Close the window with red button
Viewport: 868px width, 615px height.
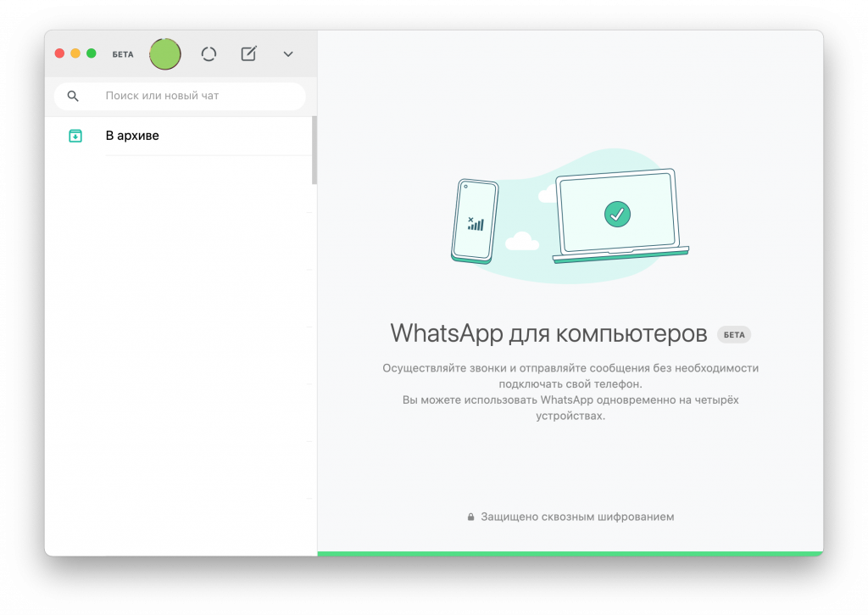click(x=60, y=53)
